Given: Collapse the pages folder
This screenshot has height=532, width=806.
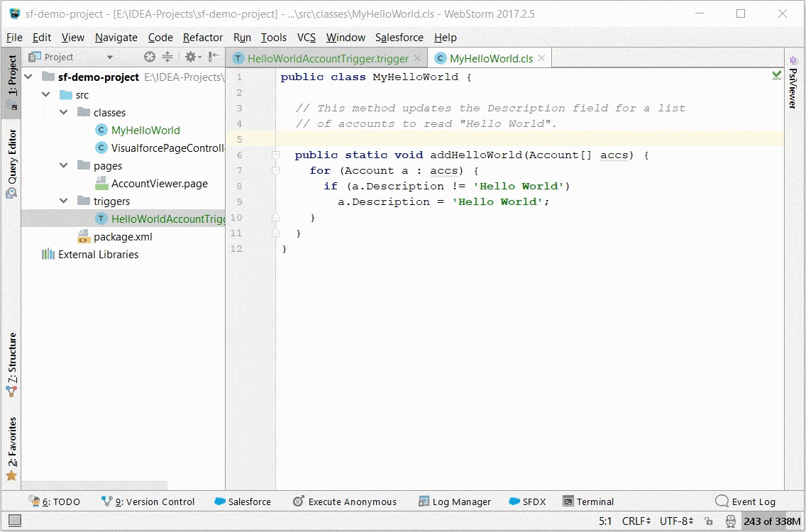Looking at the screenshot, I should coord(64,165).
